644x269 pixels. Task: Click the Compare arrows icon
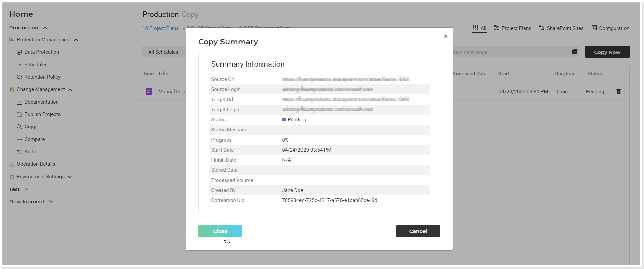point(19,139)
